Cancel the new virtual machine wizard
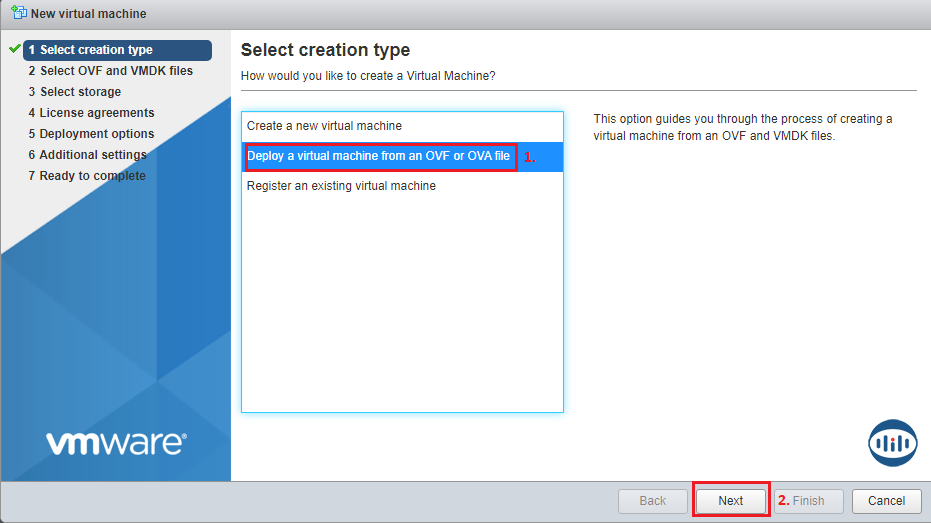Image resolution: width=931 pixels, height=523 pixels. point(886,500)
